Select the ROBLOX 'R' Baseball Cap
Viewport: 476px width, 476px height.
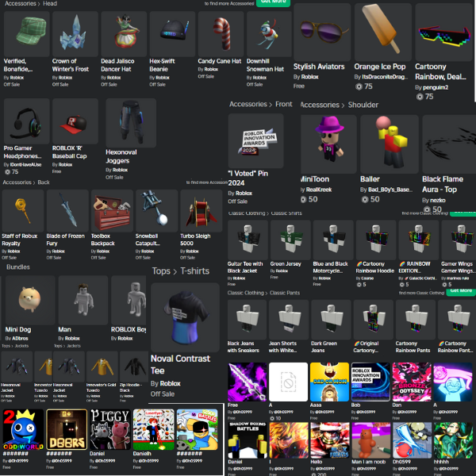(x=75, y=121)
